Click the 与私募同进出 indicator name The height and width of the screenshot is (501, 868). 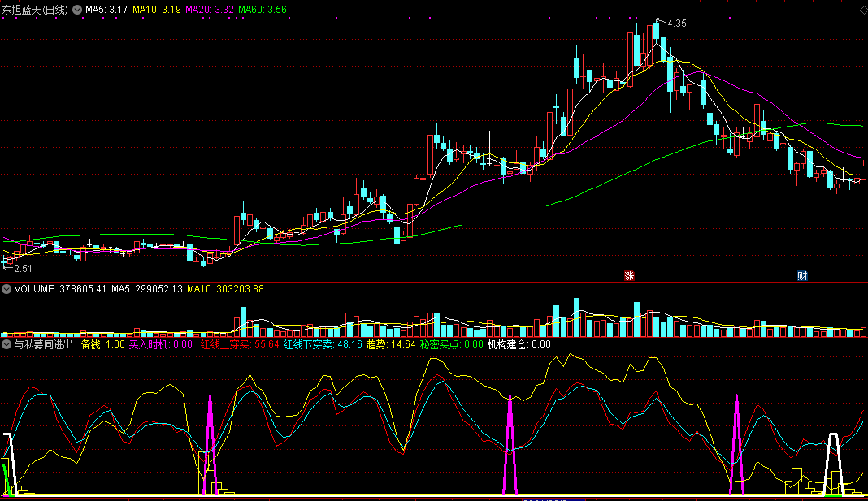coord(44,344)
